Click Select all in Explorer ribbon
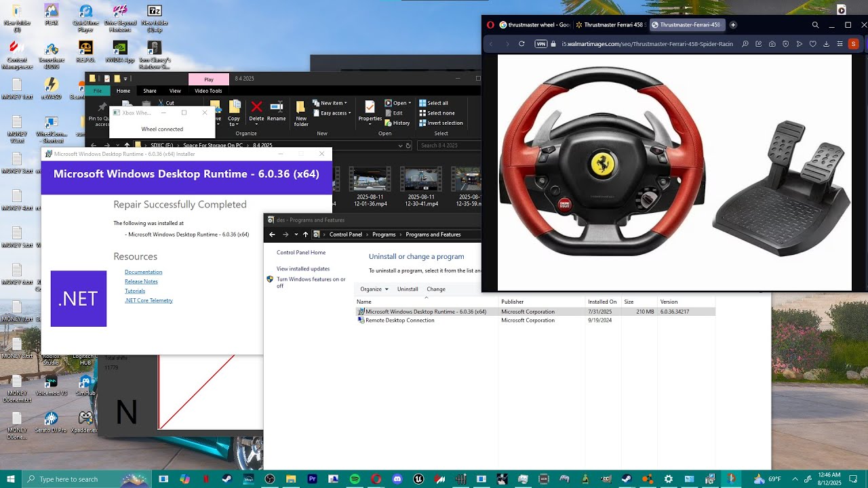Screen dimensions: 868x488 pos(433,103)
